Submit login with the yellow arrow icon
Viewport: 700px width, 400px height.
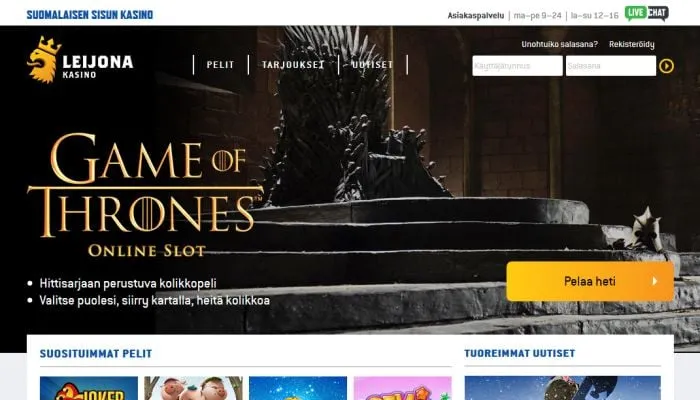click(x=666, y=66)
